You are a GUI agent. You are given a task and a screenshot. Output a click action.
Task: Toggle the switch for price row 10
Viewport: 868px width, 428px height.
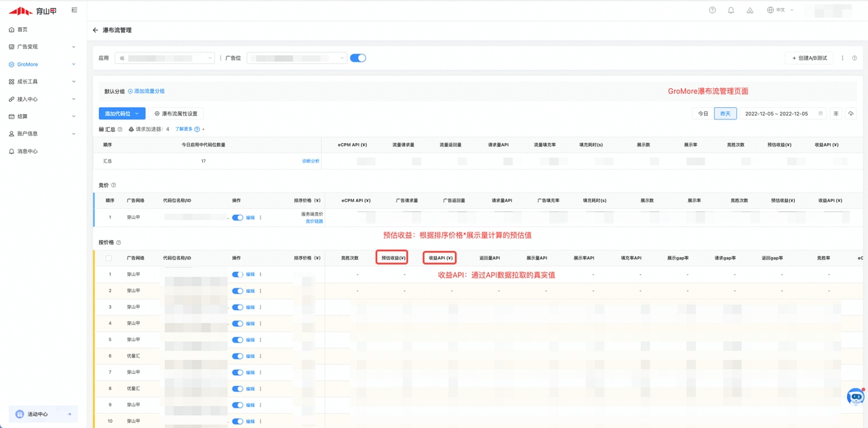point(237,421)
